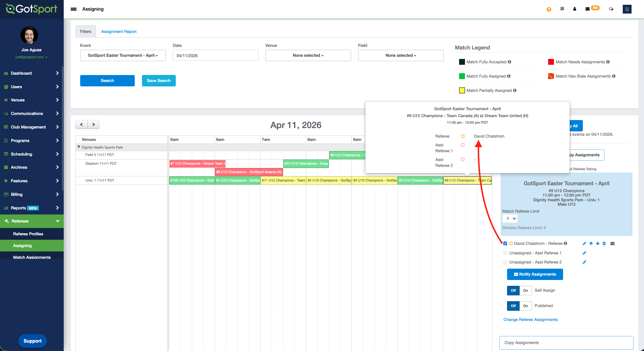The image size is (644, 351).
Task: Edit Asst Referee 1 with pencil icon
Action: pos(584,253)
